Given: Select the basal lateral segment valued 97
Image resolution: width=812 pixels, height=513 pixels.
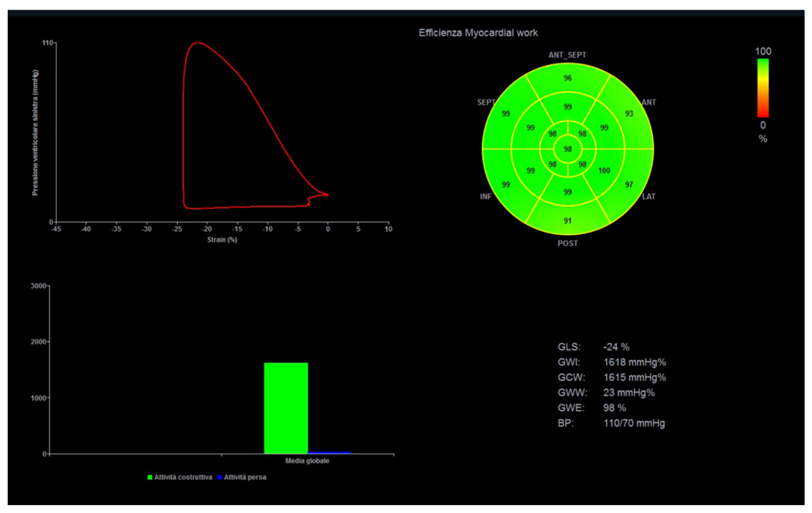Looking at the screenshot, I should point(629,185).
